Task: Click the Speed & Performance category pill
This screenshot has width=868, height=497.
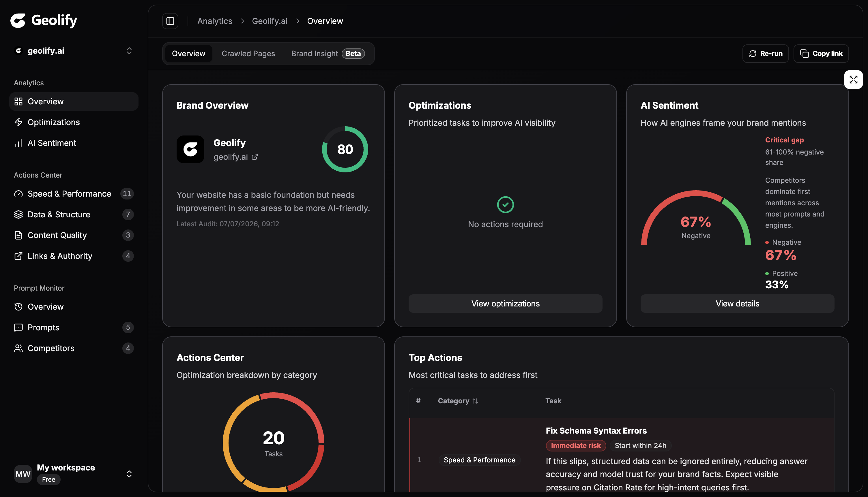Action: tap(479, 460)
